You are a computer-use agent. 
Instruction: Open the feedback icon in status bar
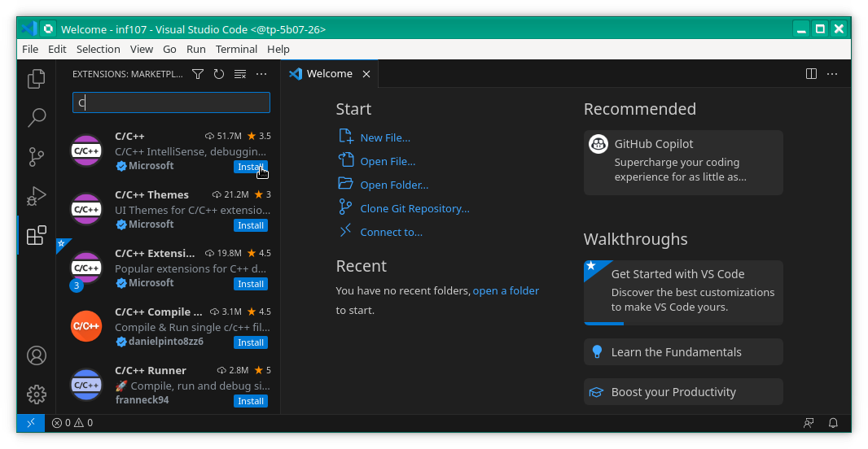[809, 423]
